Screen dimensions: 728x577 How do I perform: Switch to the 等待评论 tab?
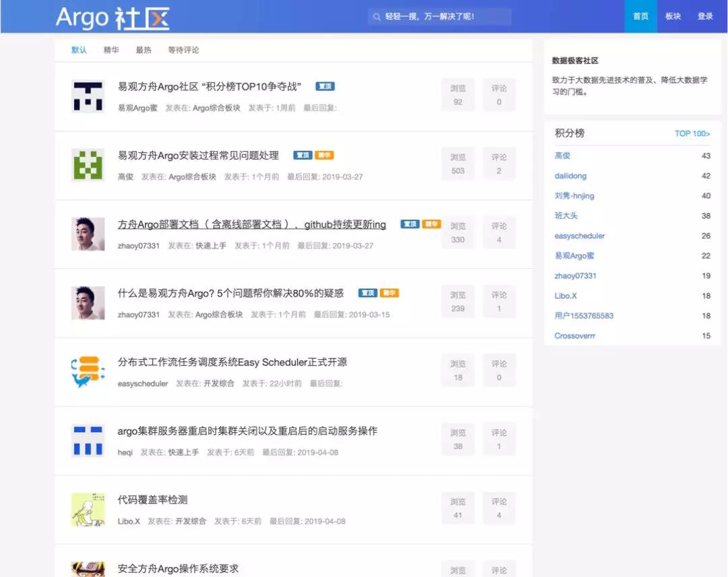point(183,50)
